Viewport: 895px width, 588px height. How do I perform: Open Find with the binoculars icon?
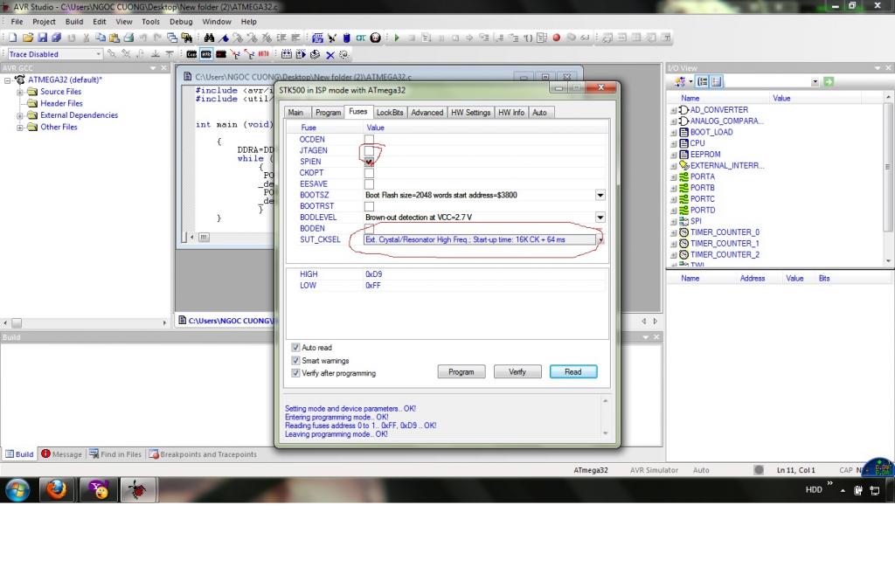pos(209,38)
